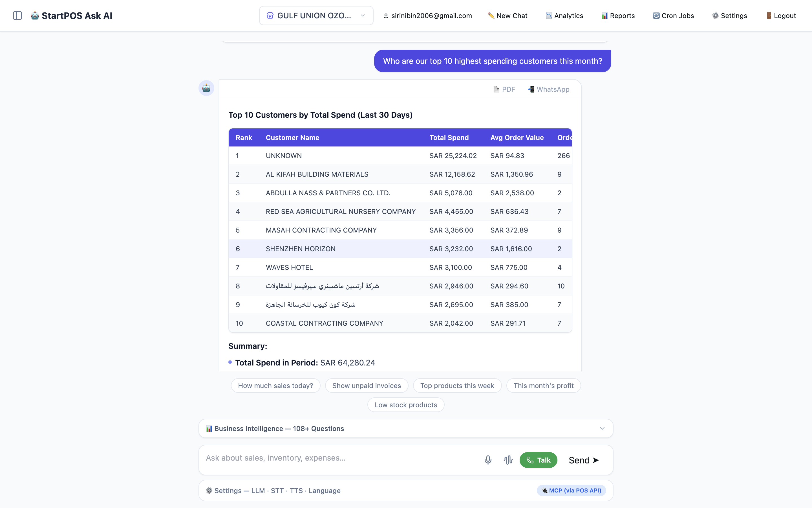Send the message
The height and width of the screenshot is (508, 812).
(x=584, y=460)
